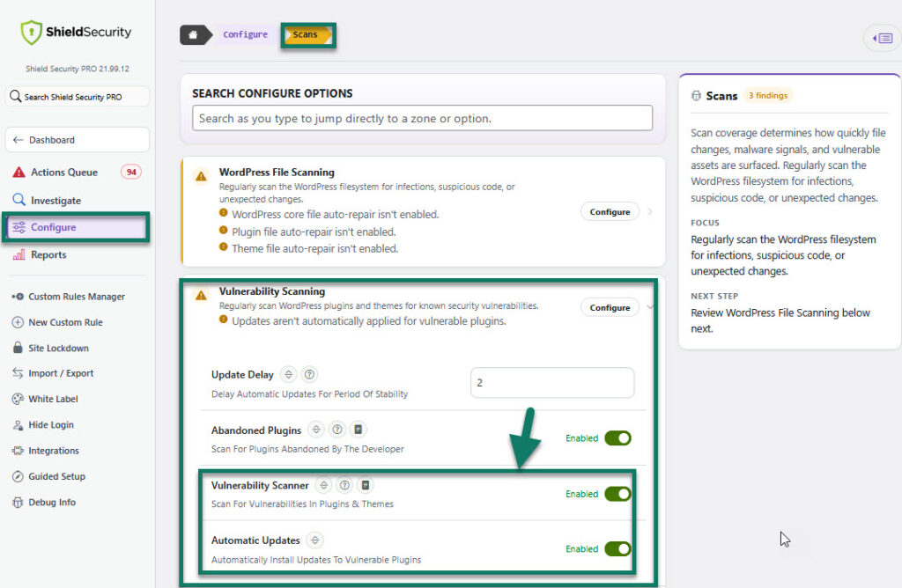The width and height of the screenshot is (902, 588).
Task: Click the Site Lockdown padlock icon
Action: click(x=18, y=347)
